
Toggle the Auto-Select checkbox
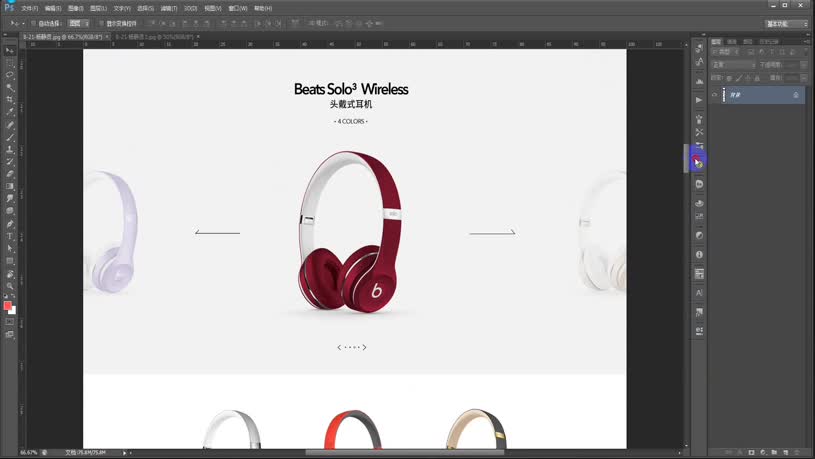[x=34, y=23]
